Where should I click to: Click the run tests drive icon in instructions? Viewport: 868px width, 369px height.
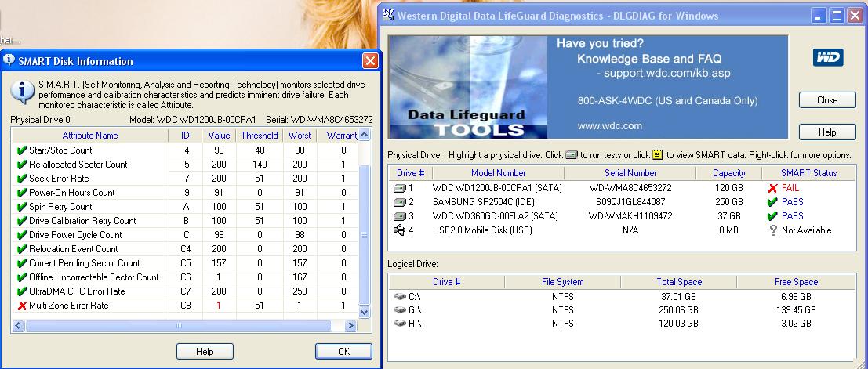pos(572,155)
